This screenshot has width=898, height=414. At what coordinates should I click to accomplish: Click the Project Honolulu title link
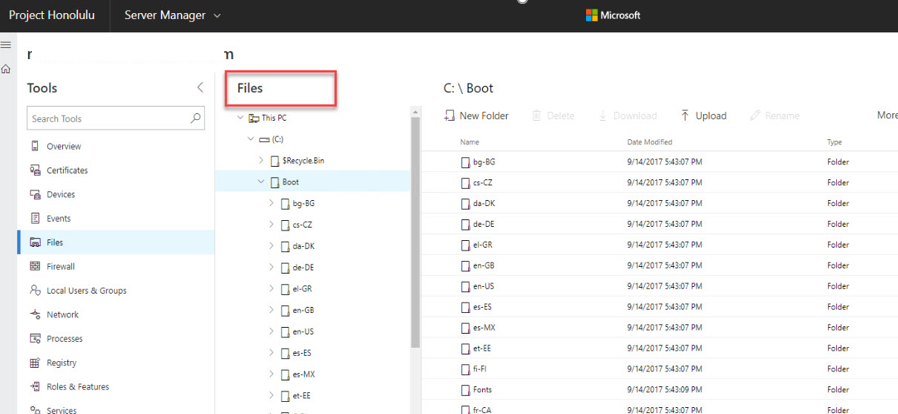51,15
